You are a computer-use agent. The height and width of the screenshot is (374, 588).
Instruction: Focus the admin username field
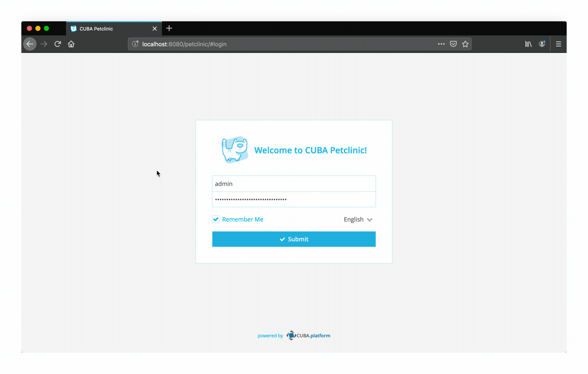pyautogui.click(x=294, y=184)
